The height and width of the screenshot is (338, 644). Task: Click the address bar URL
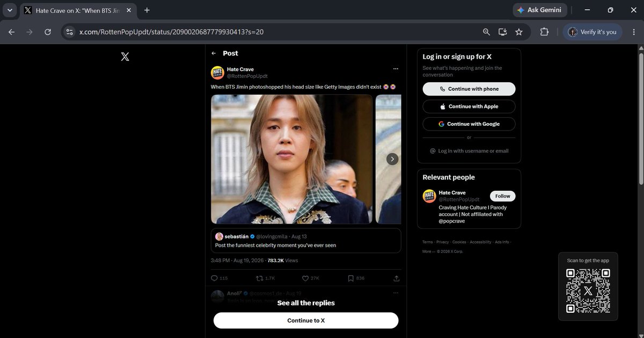[172, 32]
